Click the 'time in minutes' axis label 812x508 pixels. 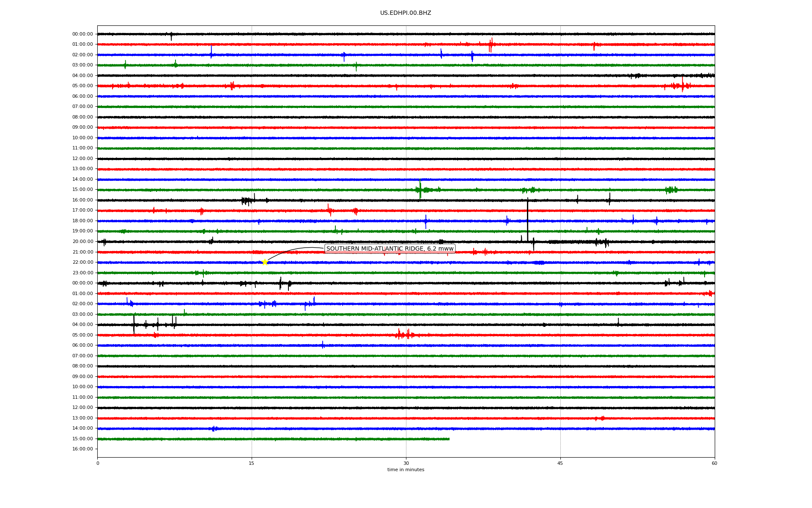[x=406, y=470]
